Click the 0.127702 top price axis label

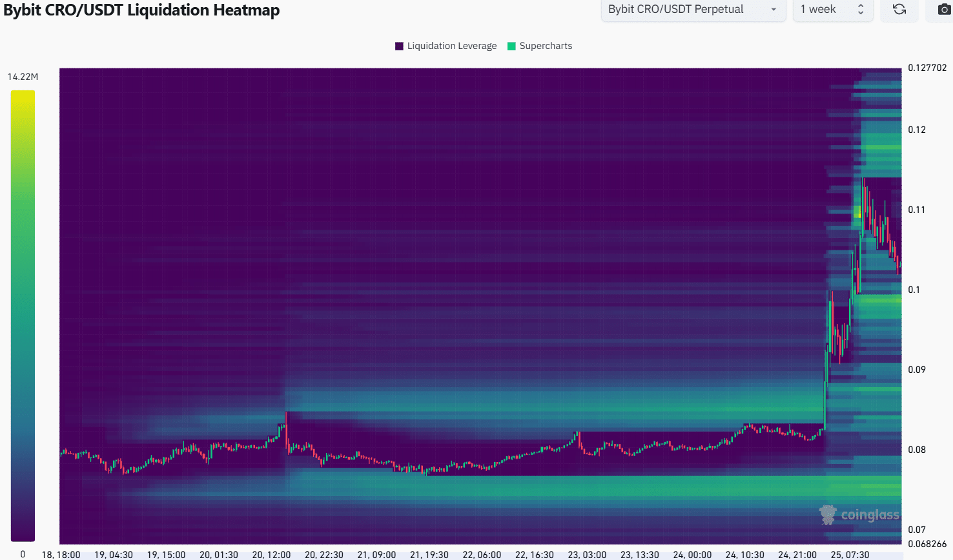927,68
